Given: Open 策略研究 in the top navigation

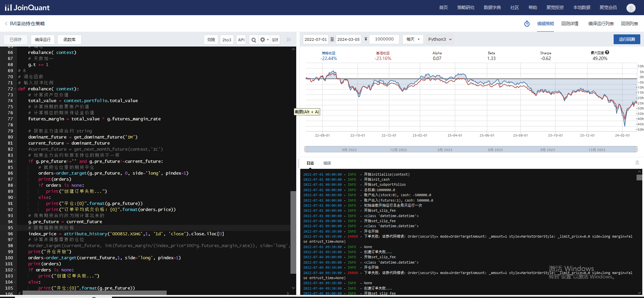Looking at the screenshot, I should point(466,7).
